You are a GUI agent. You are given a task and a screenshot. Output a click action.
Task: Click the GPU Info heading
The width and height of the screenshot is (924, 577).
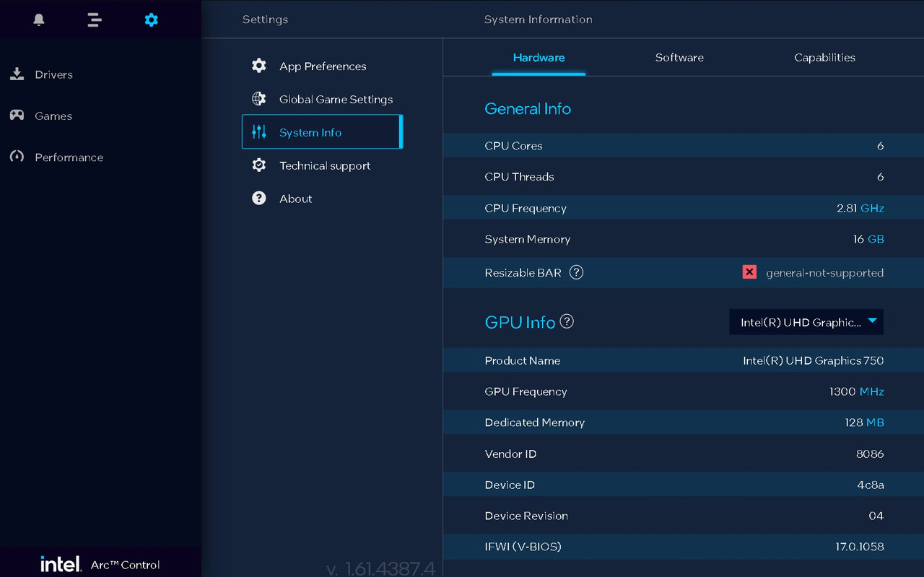tap(520, 322)
